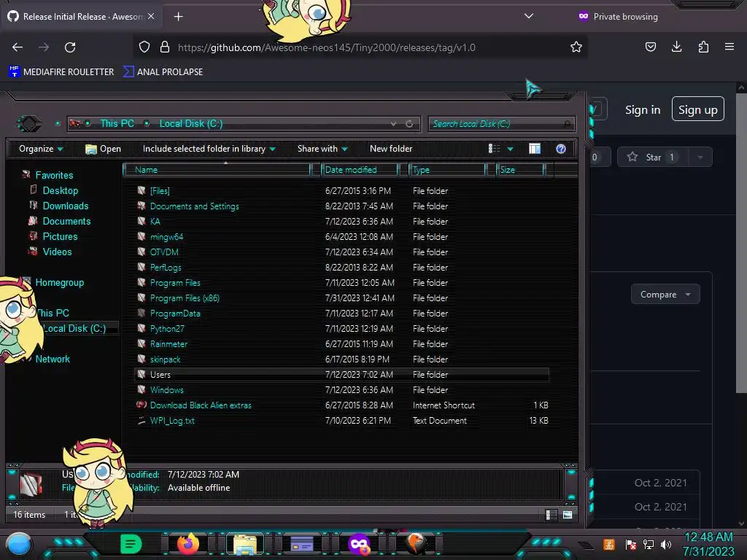Open Include selected folder in library menu
The image size is (747, 560).
(x=209, y=149)
